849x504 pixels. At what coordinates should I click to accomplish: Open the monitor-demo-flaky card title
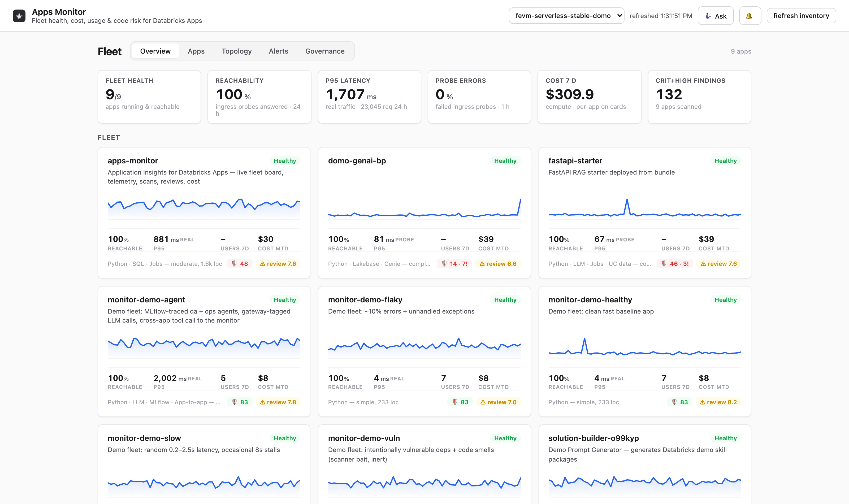tap(365, 299)
